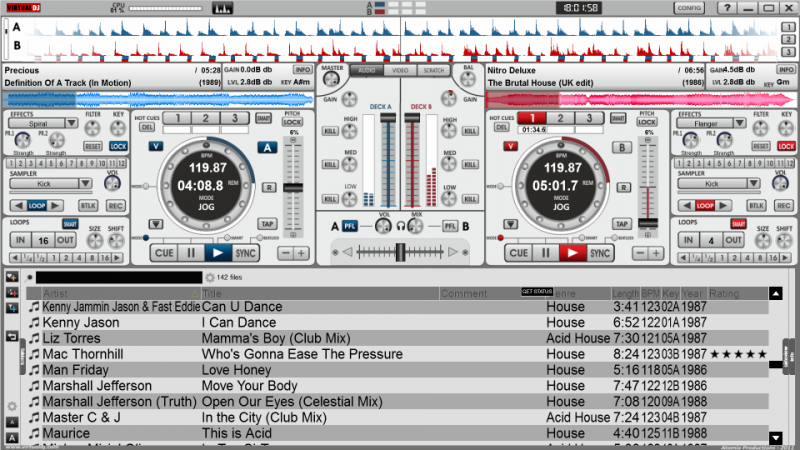Click the deck A pitch slider
800x450 pixels.
coord(293,188)
